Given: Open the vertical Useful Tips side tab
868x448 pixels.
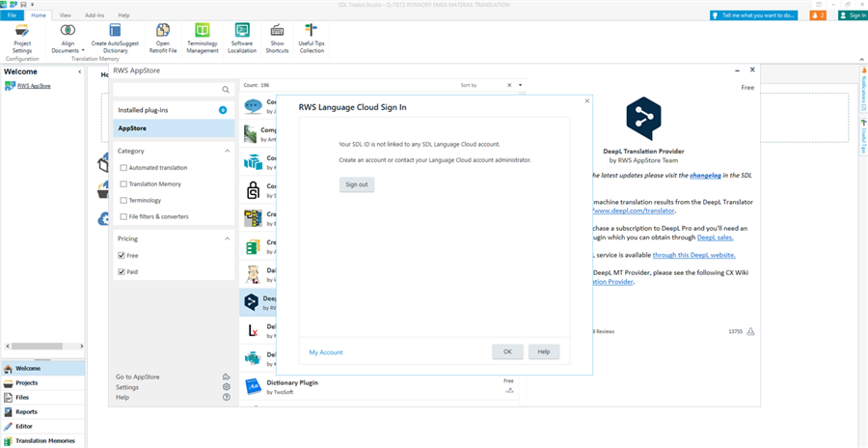Looking at the screenshot, I should pos(863,137).
